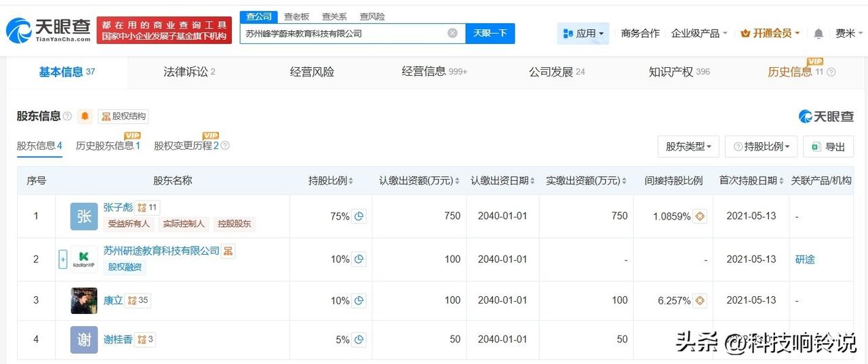Click the 股权融资 tag
Viewport: 868px width, 364px height.
(x=125, y=267)
